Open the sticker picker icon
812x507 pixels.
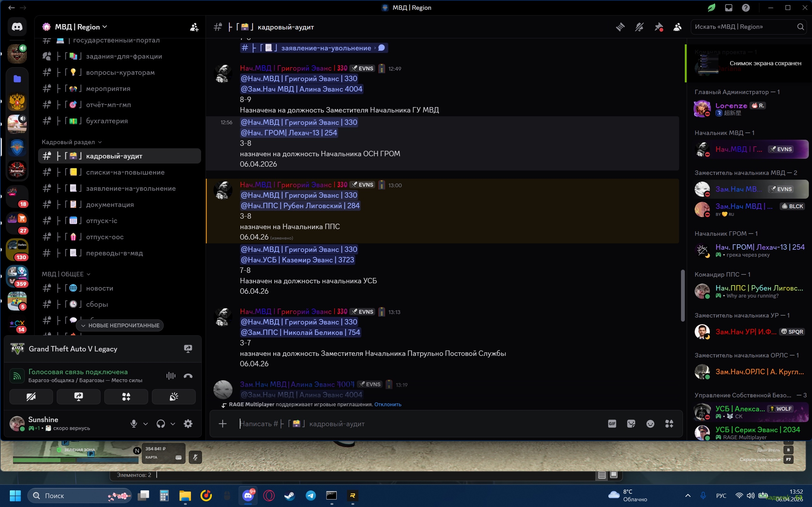coord(631,424)
